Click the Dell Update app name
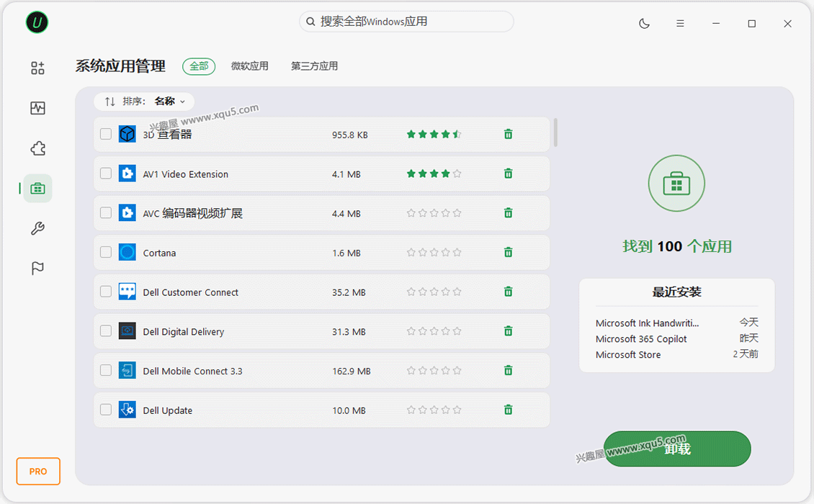Image resolution: width=814 pixels, height=504 pixels. click(168, 410)
